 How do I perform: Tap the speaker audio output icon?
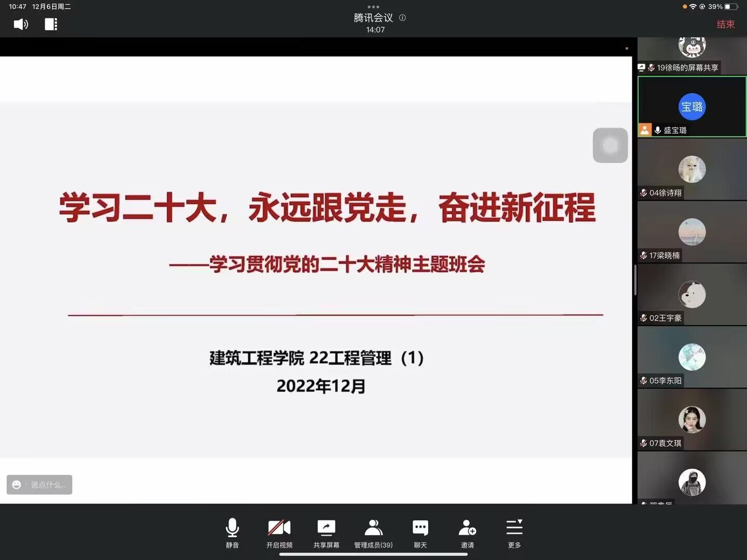click(21, 24)
